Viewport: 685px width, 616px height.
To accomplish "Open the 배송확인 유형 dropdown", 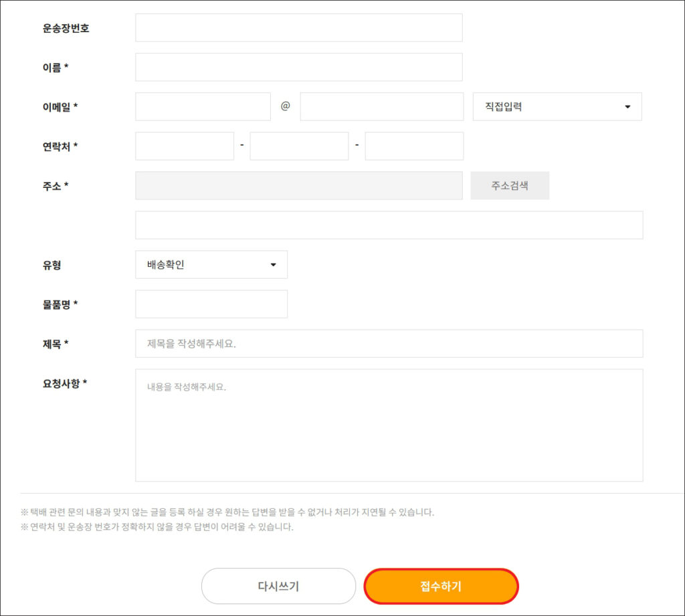I will pyautogui.click(x=211, y=264).
